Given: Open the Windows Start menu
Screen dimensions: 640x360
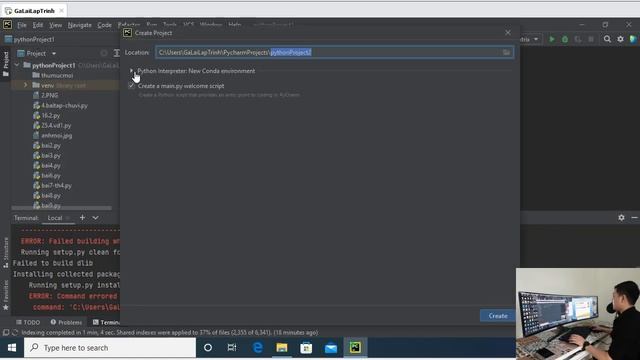Looking at the screenshot, I should [12, 348].
